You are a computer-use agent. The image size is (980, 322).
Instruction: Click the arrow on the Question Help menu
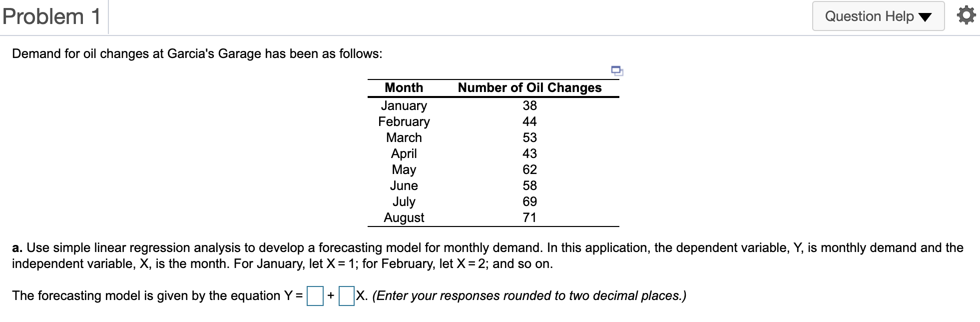925,16
